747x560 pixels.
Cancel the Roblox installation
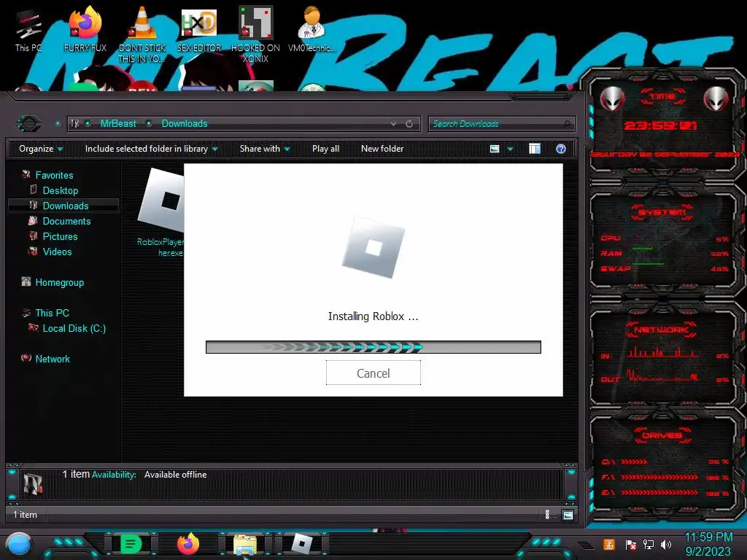373,373
